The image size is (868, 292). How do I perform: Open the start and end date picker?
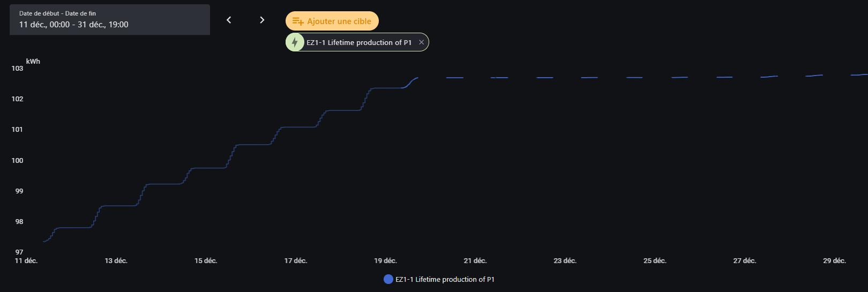click(110, 20)
